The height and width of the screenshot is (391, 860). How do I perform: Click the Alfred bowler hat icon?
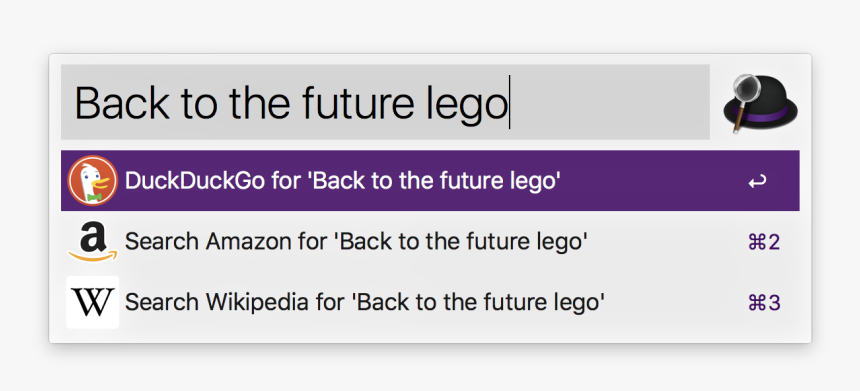coord(760,103)
